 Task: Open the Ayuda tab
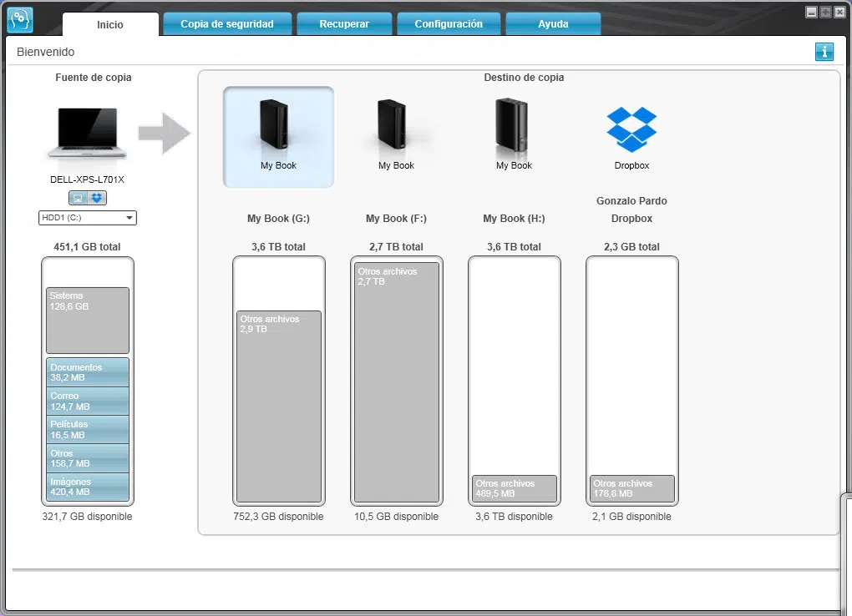[x=553, y=24]
